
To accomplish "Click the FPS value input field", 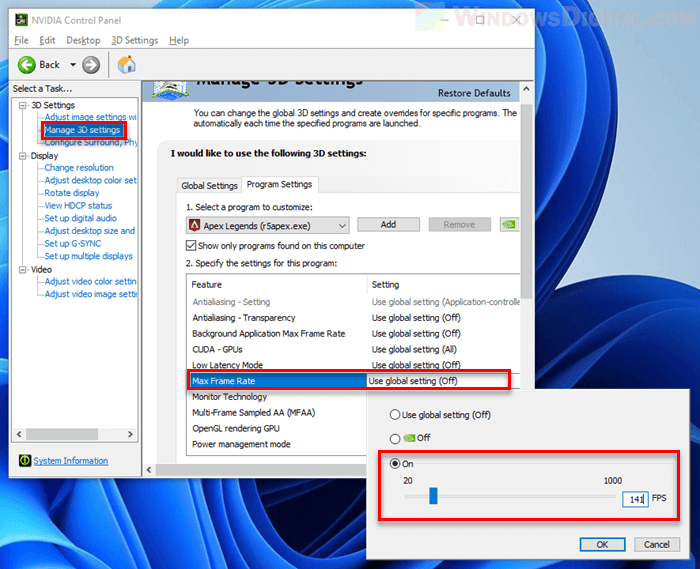I will tap(635, 499).
